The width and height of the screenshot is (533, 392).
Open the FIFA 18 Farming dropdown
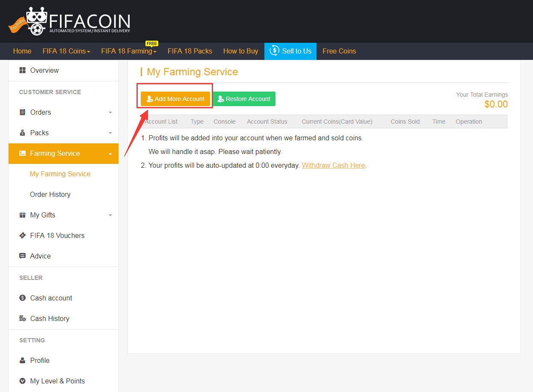point(129,51)
